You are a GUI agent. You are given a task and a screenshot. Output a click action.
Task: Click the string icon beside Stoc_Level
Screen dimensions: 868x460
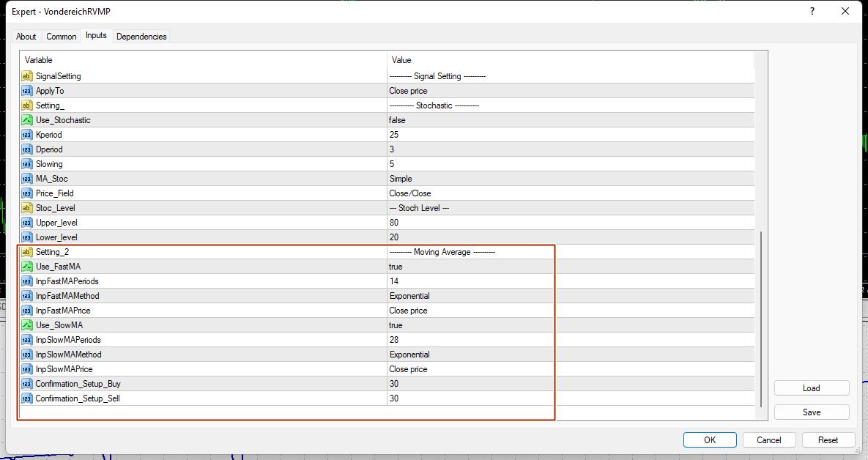pyautogui.click(x=27, y=208)
